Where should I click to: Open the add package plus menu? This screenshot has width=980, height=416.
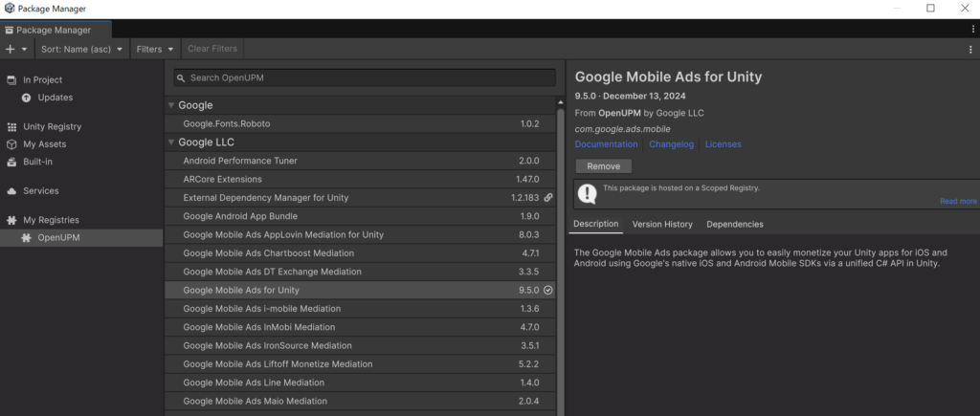coord(16,49)
